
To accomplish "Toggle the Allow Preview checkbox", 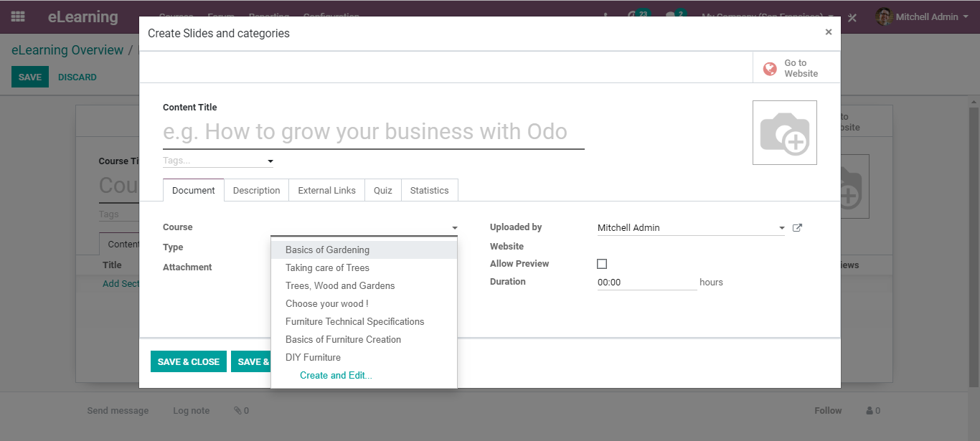I will coord(602,264).
